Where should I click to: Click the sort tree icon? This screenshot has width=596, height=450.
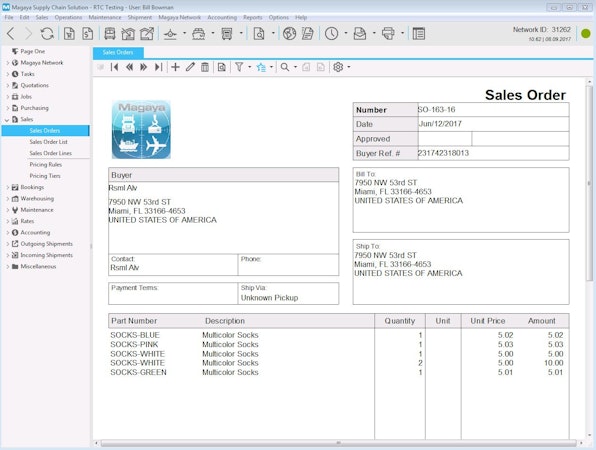pos(261,67)
